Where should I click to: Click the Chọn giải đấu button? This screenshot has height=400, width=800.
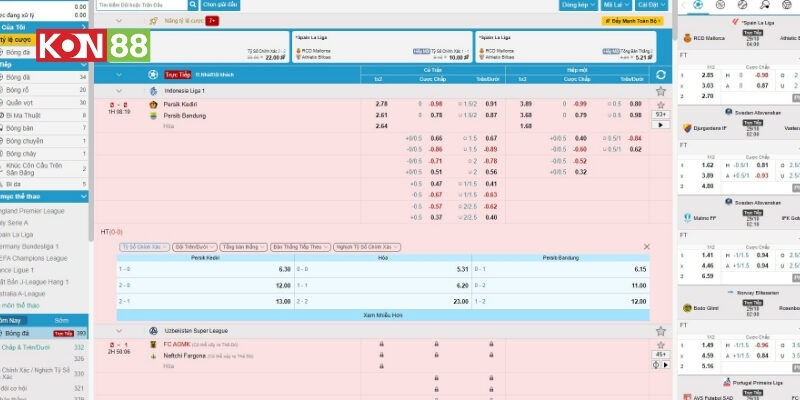pyautogui.click(x=218, y=5)
